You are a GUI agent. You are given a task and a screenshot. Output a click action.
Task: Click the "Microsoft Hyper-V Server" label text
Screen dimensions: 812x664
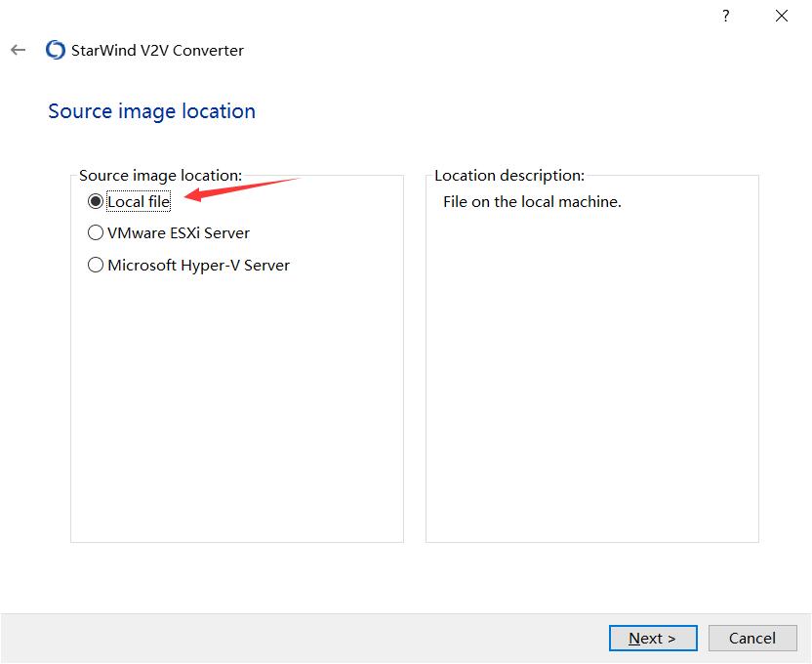pos(198,265)
